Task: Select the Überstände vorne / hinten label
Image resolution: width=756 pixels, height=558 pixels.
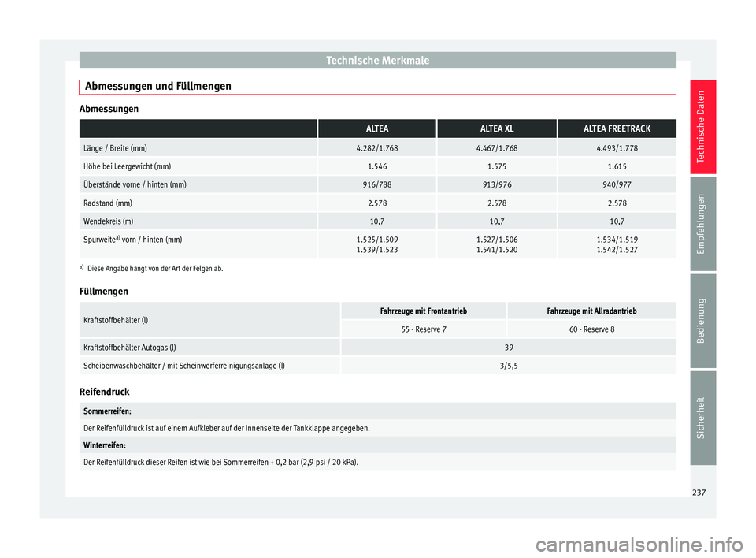Action: point(135,184)
